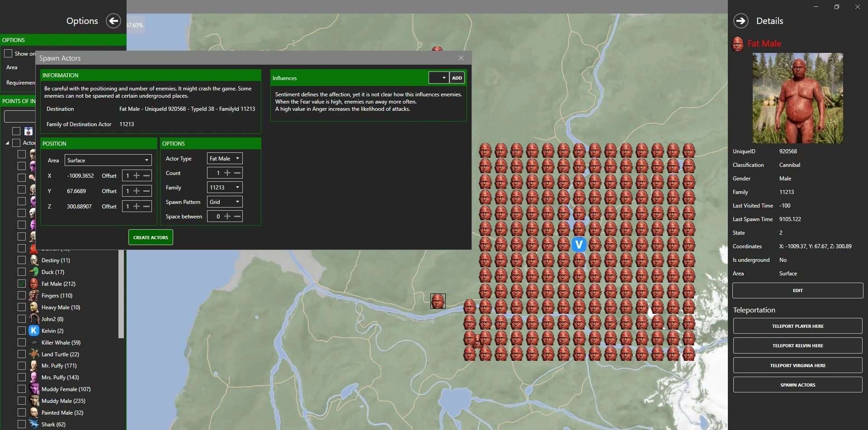
Task: Click the Land Turtle icon in the list
Action: [33, 354]
